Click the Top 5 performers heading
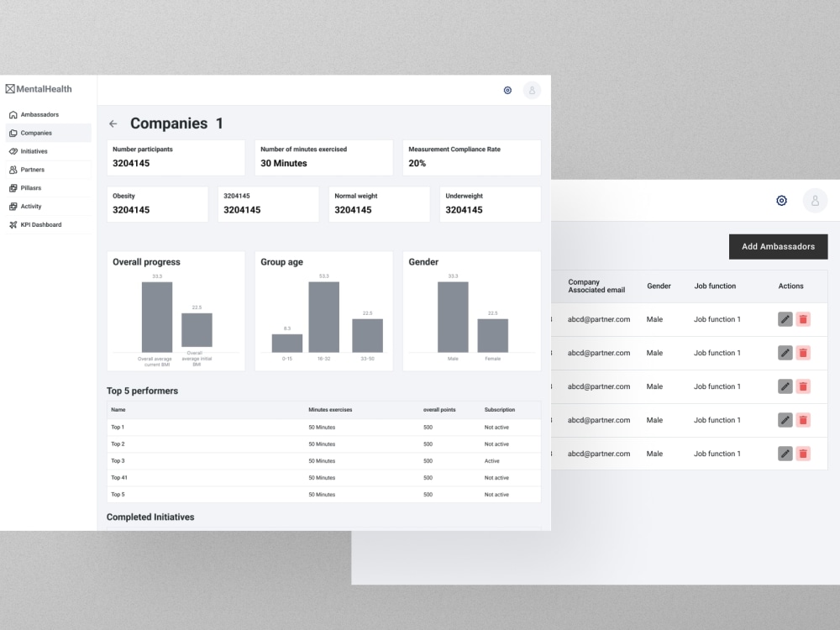The width and height of the screenshot is (840, 630). click(x=142, y=391)
